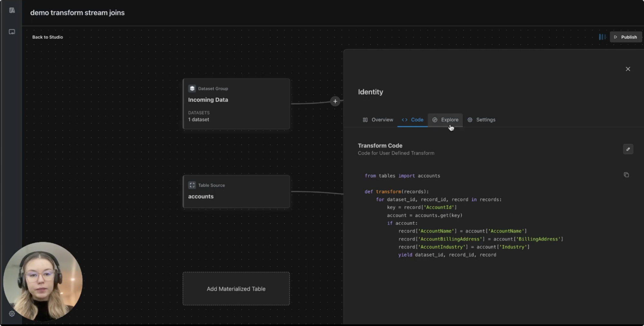Close the Identity panel

pyautogui.click(x=628, y=69)
